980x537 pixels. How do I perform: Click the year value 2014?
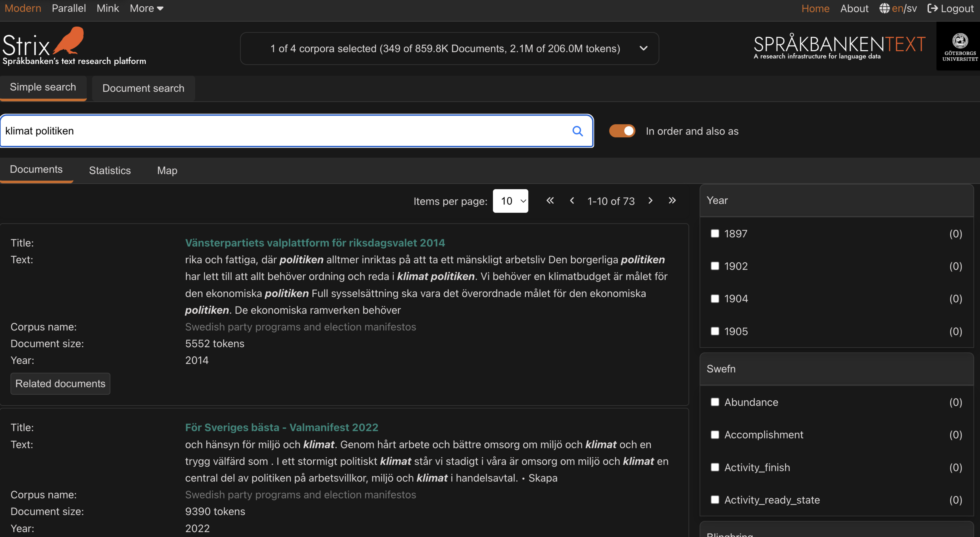197,360
